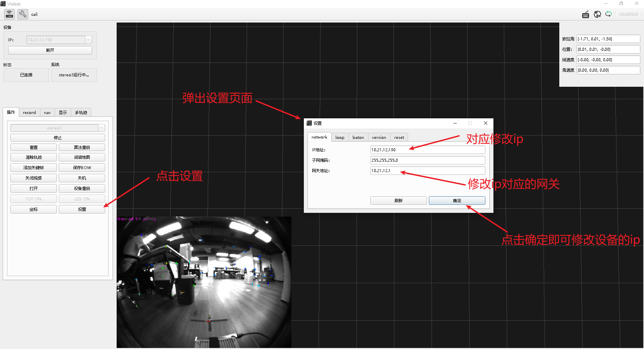Open the IP address combo box dropdown
This screenshot has width=644, height=349.
click(88, 40)
